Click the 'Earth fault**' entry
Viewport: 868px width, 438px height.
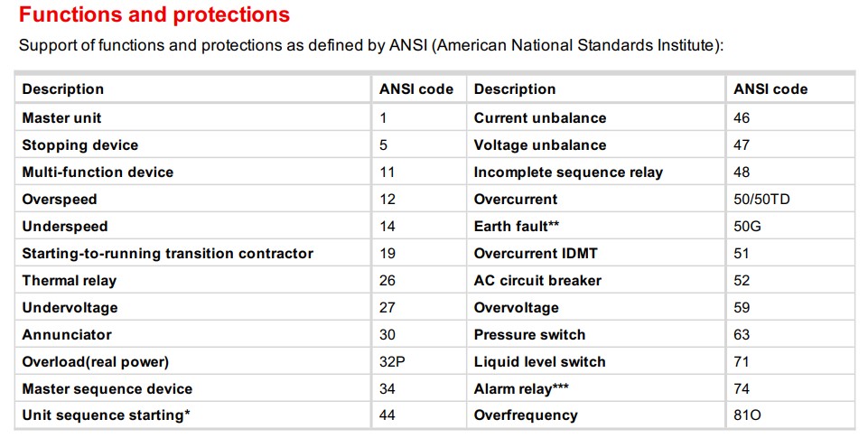(x=517, y=227)
